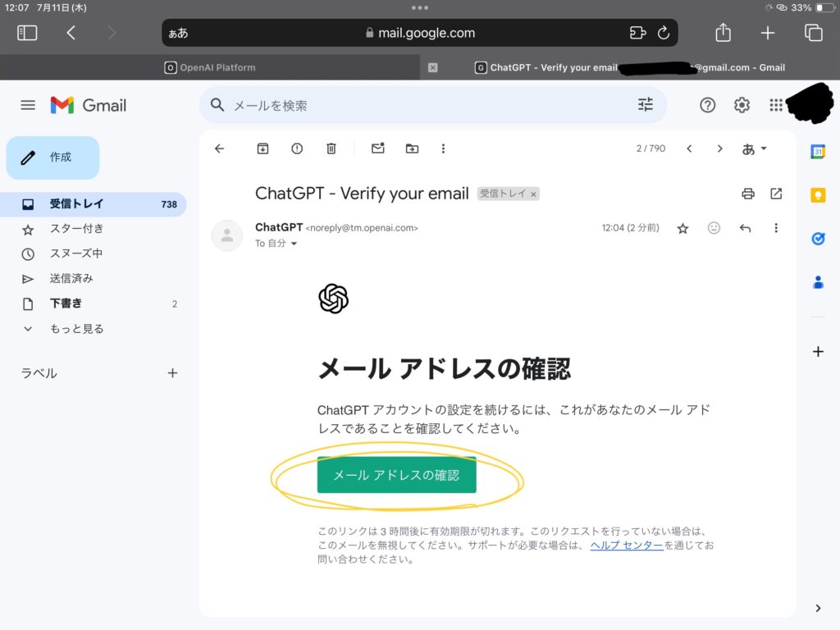Archive this email
This screenshot has width=840, height=630.
(x=262, y=148)
